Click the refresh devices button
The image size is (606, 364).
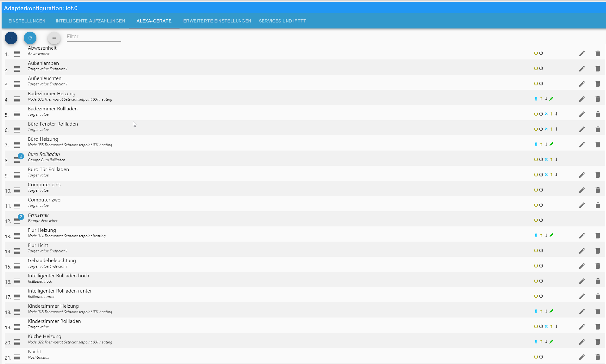(x=30, y=38)
